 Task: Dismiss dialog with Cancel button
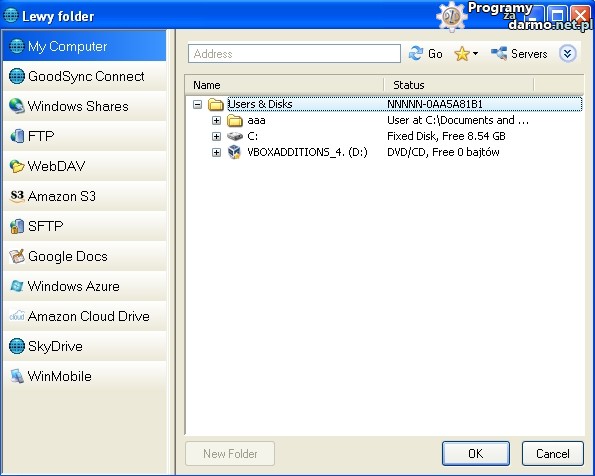(x=552, y=453)
